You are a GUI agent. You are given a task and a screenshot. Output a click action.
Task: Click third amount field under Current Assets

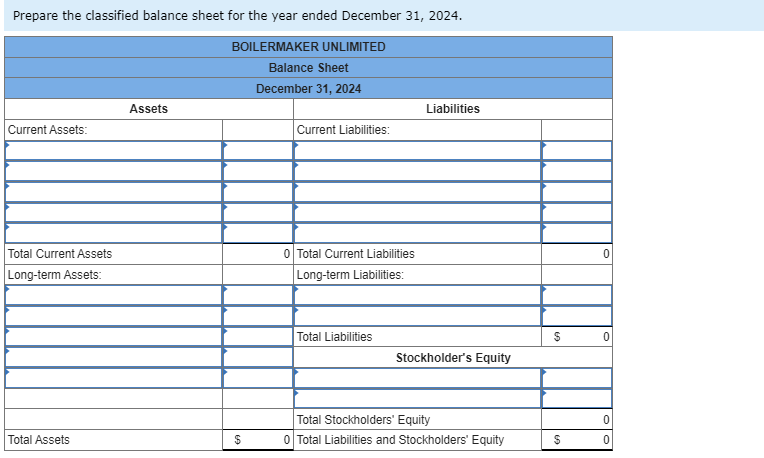(x=258, y=192)
